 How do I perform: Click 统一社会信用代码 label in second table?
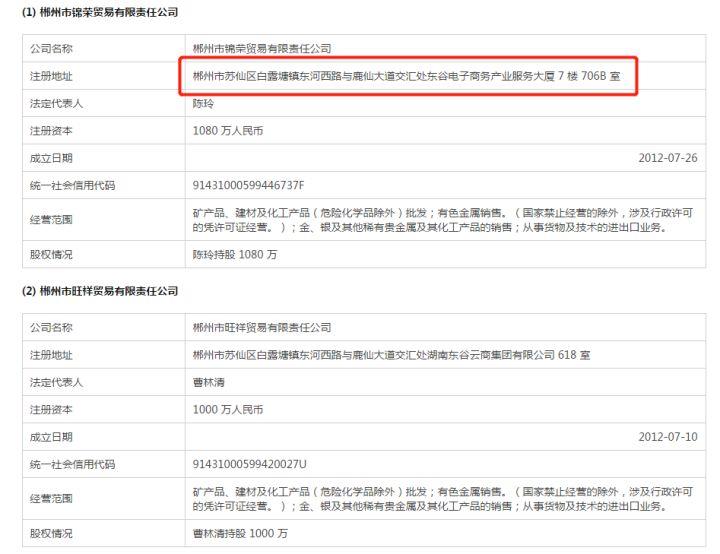[73, 464]
